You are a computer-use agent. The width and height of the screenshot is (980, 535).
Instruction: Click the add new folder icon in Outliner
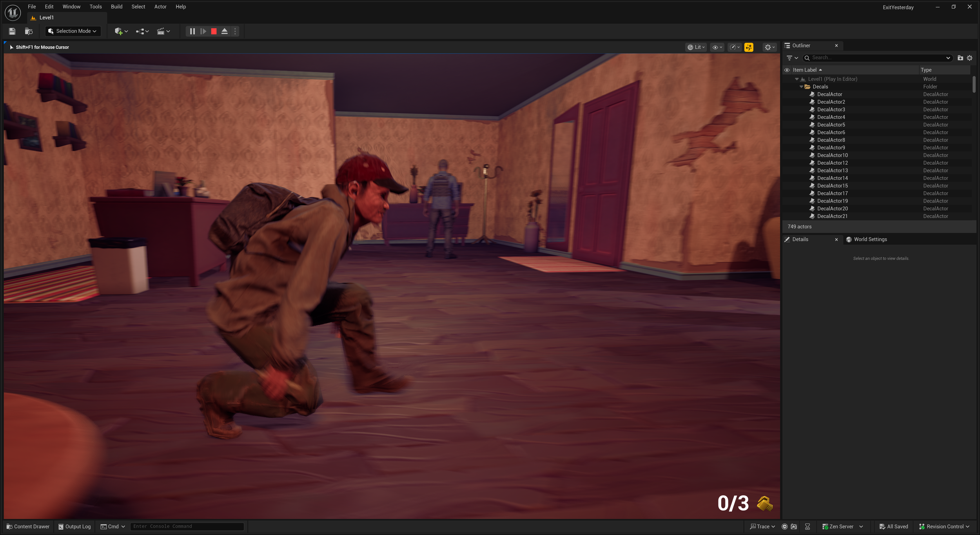click(x=960, y=58)
